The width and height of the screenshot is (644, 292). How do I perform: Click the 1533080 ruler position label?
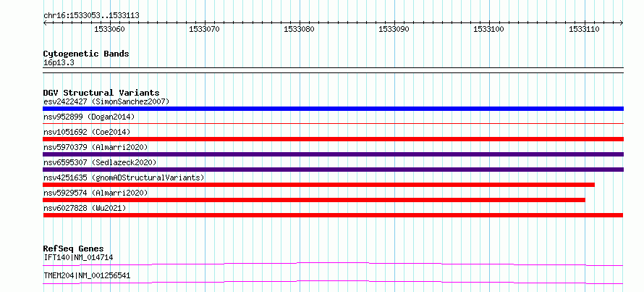(x=300, y=29)
